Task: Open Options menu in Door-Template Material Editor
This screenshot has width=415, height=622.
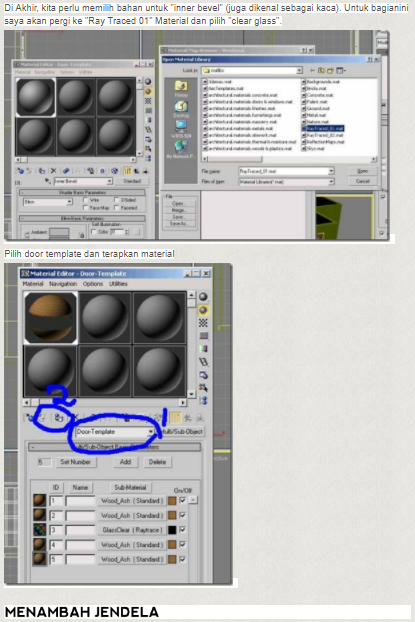Action: coord(93,284)
